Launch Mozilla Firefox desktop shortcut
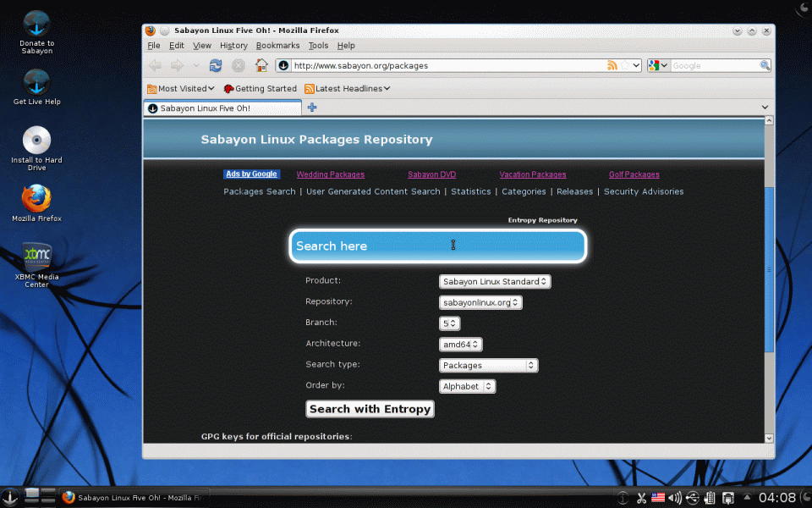The image size is (812, 508). click(36, 203)
